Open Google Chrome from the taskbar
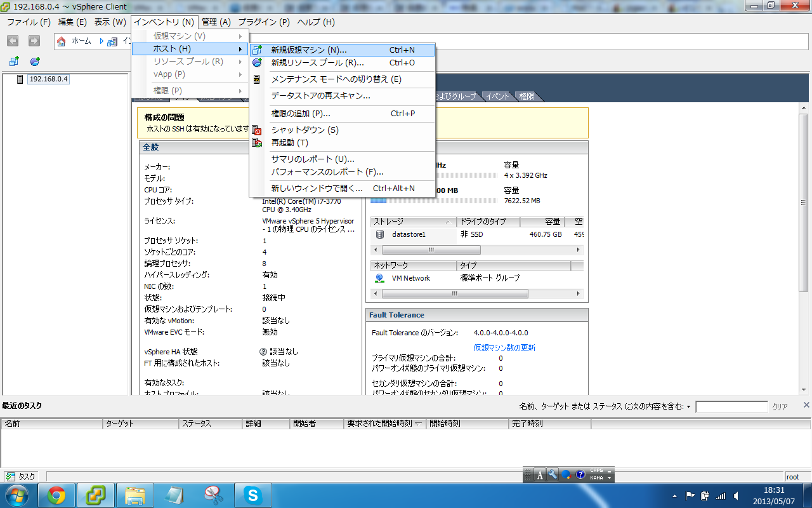The width and height of the screenshot is (812, 508). (56, 495)
